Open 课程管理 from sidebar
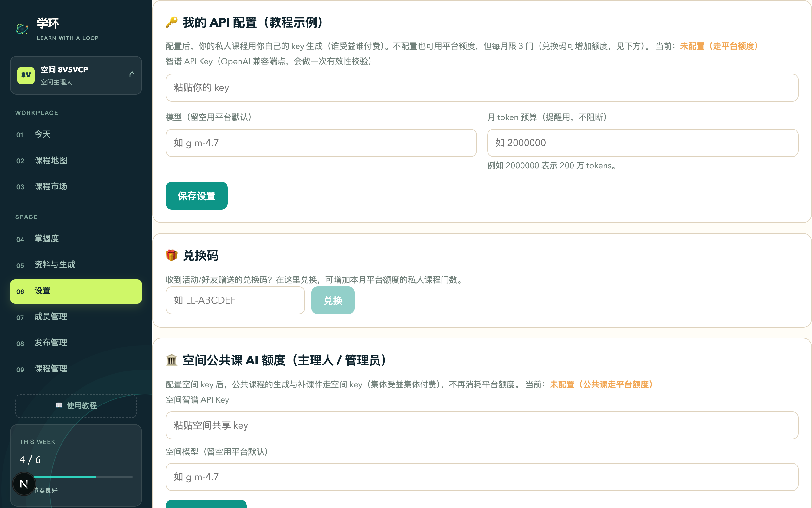Screen dimensions: 812x508 [76, 369]
